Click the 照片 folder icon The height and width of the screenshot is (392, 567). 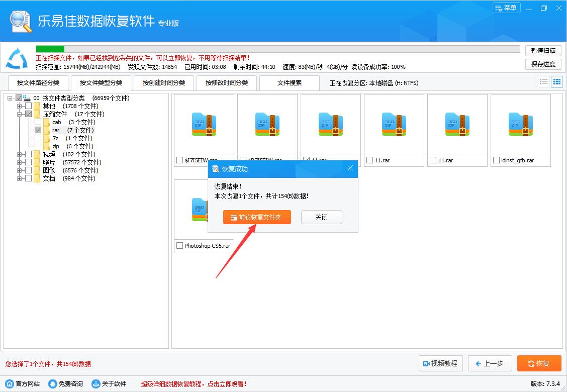click(37, 162)
